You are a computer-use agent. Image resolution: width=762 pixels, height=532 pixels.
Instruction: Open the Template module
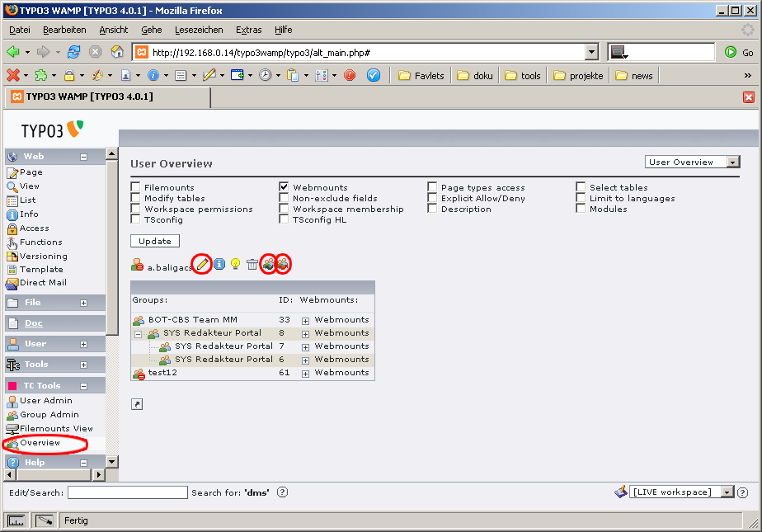41,269
